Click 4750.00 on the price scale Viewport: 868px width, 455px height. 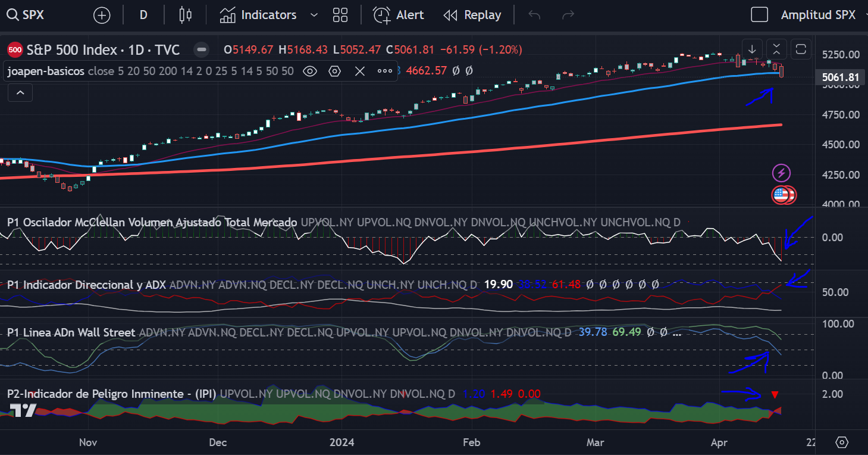pos(841,114)
